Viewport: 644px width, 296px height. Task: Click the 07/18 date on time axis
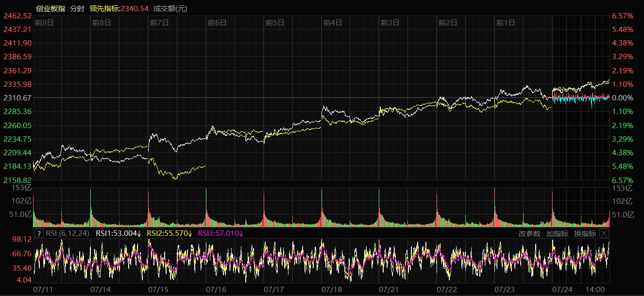pos(331,289)
